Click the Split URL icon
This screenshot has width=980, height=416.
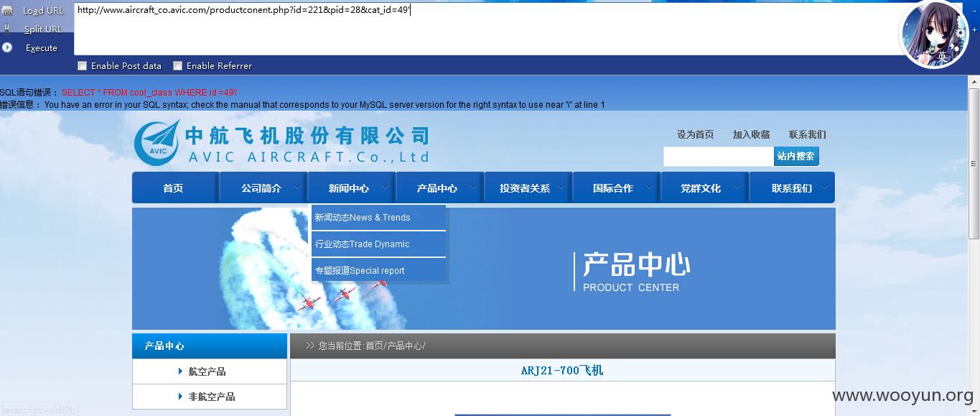click(x=7, y=29)
